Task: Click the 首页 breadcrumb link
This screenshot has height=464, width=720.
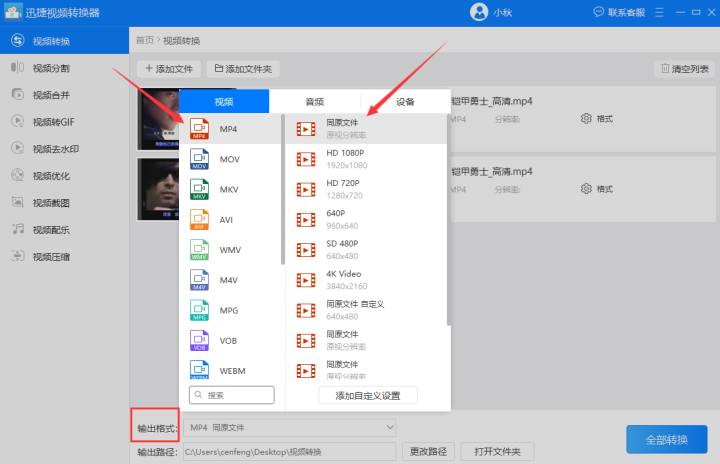Action: click(145, 40)
